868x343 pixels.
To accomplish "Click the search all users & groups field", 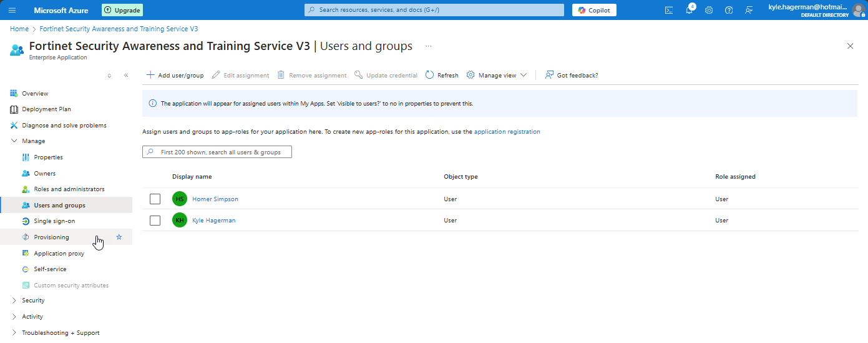I will tap(217, 152).
